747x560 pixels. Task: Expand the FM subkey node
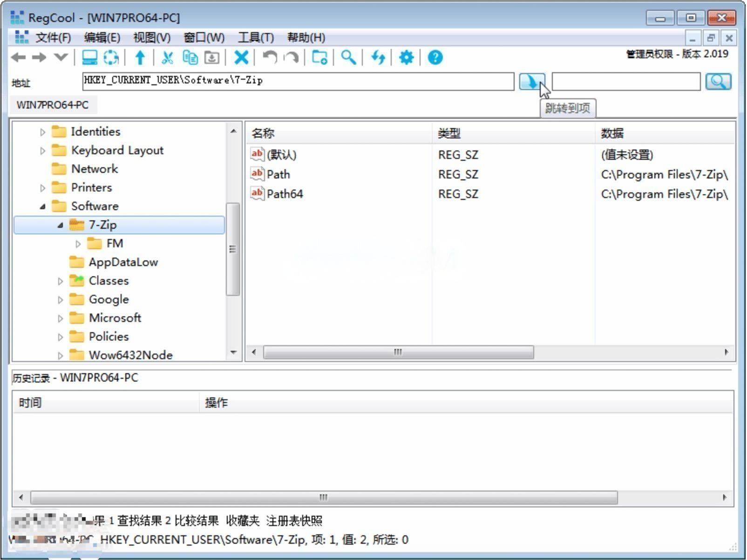click(x=78, y=244)
